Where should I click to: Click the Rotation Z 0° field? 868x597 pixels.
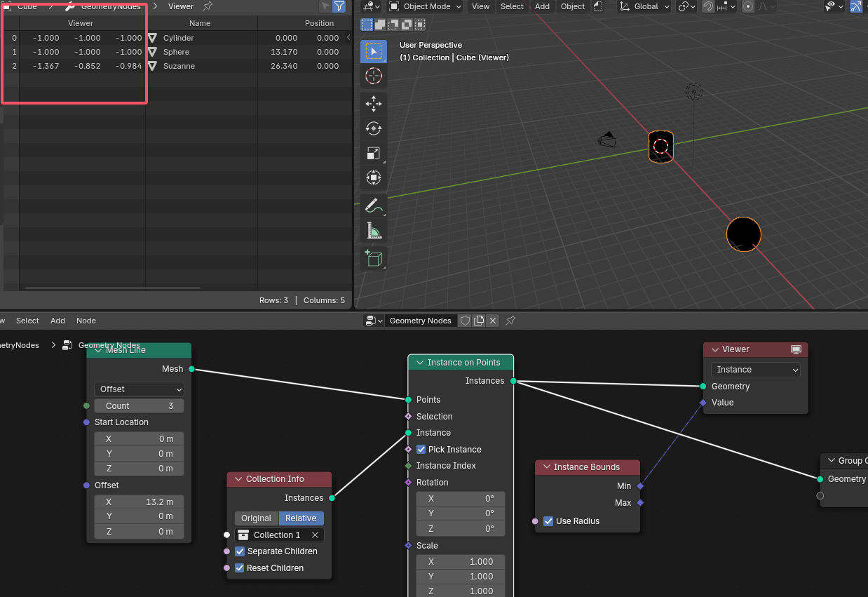pos(461,529)
